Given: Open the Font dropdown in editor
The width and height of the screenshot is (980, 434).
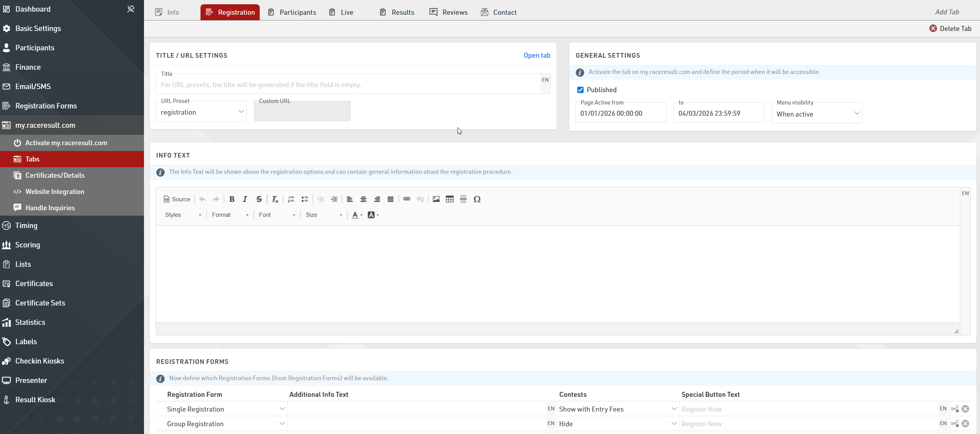Looking at the screenshot, I should [277, 215].
